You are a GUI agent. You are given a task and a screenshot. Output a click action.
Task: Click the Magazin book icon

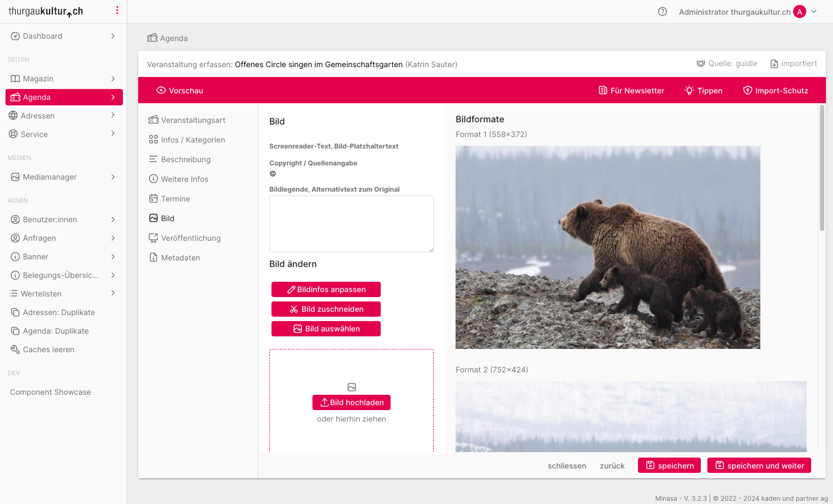pos(15,79)
